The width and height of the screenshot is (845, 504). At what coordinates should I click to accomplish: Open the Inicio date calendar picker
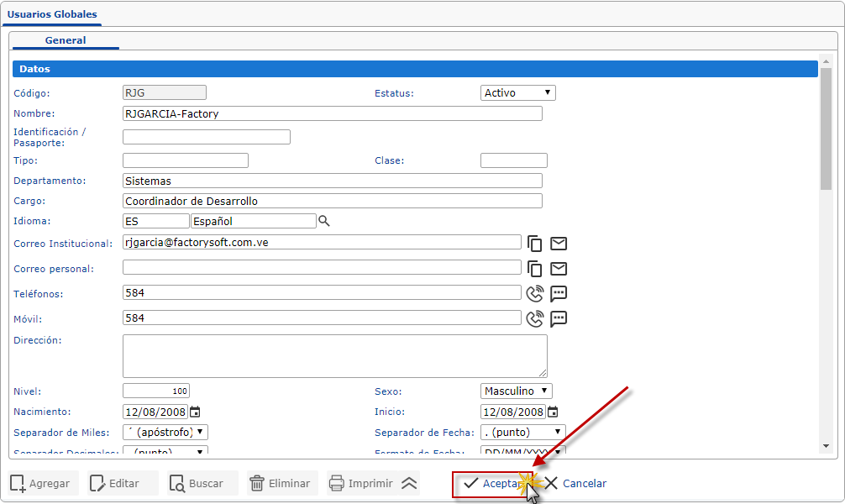pos(553,412)
